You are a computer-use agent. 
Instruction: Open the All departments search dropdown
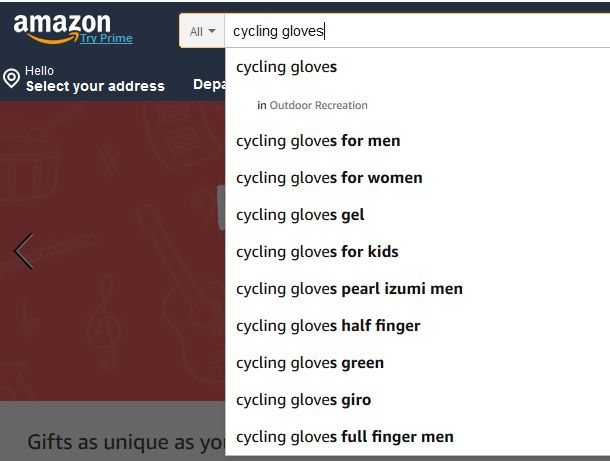click(x=202, y=31)
